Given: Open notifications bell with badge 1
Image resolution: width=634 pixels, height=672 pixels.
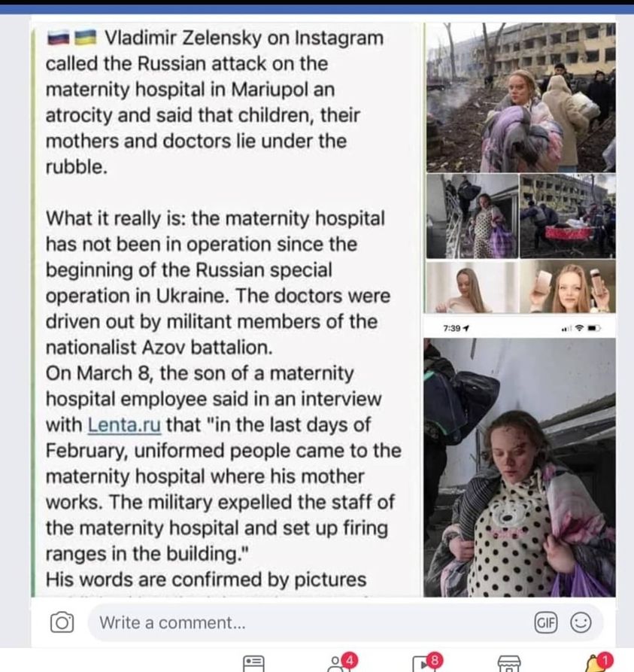Looking at the screenshot, I should pos(599,662).
